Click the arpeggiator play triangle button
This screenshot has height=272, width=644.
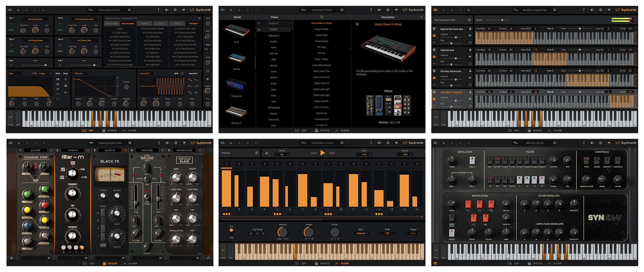[323, 153]
